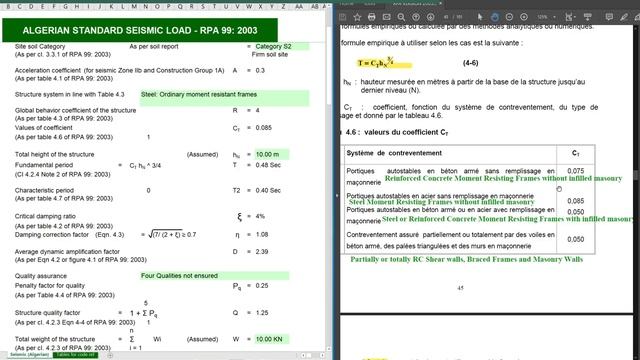Save the PDF using the save icon
640x360 pixels.
pos(343,17)
